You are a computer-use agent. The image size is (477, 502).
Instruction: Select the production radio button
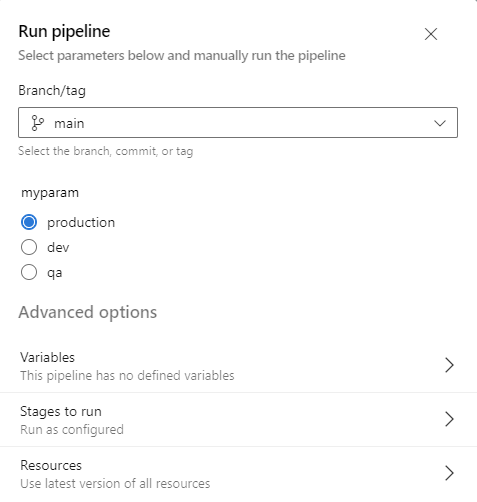click(x=29, y=222)
